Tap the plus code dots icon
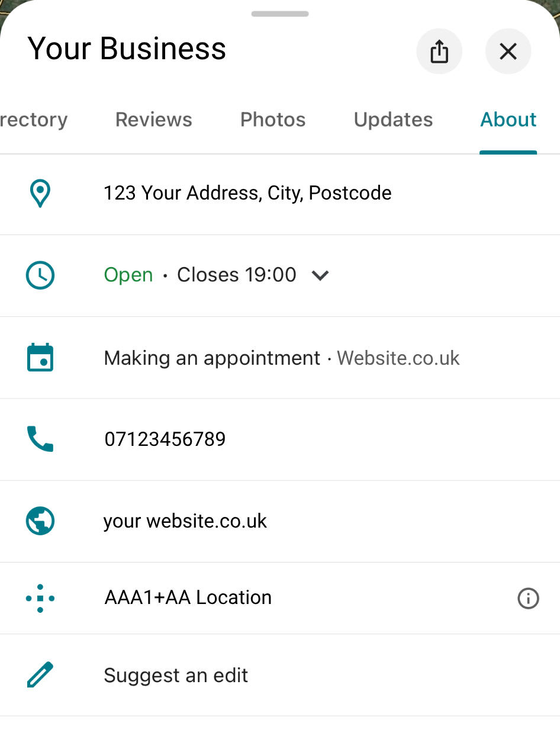 pyautogui.click(x=40, y=598)
